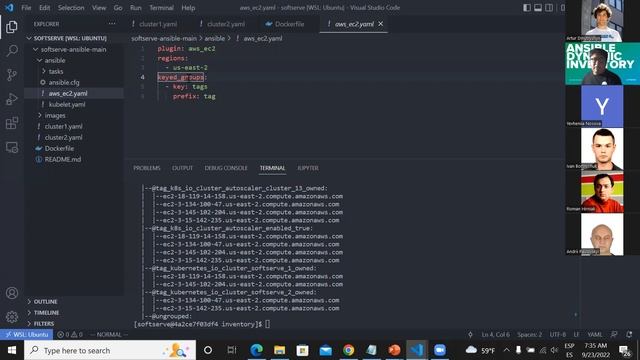Open the Search view in activity bar
Screen dimensions: 640x360
coord(12,51)
